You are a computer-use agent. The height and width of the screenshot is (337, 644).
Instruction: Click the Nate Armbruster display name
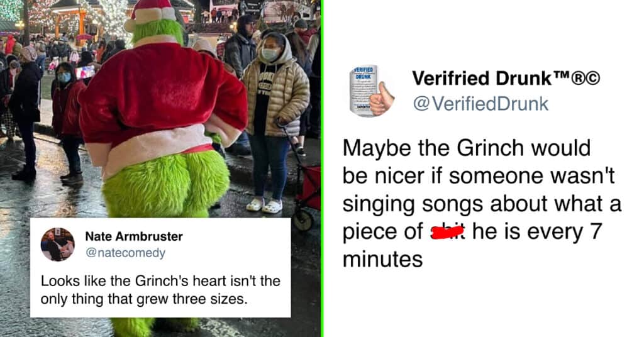(x=134, y=236)
